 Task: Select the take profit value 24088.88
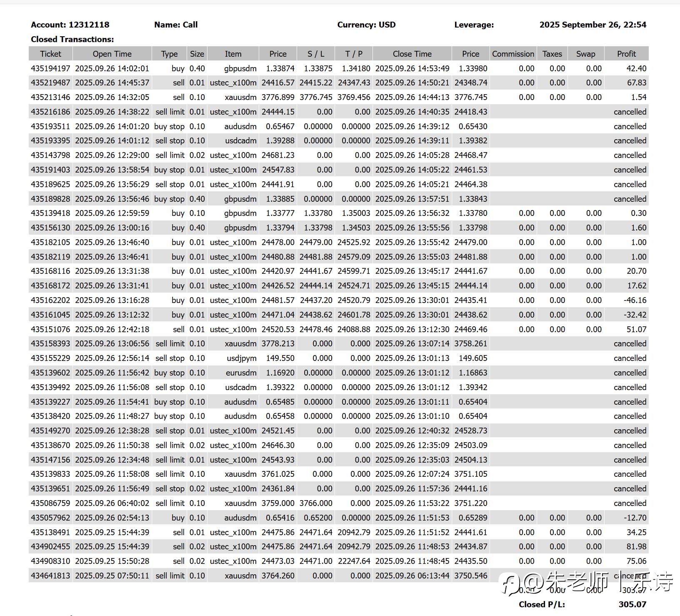(x=354, y=329)
